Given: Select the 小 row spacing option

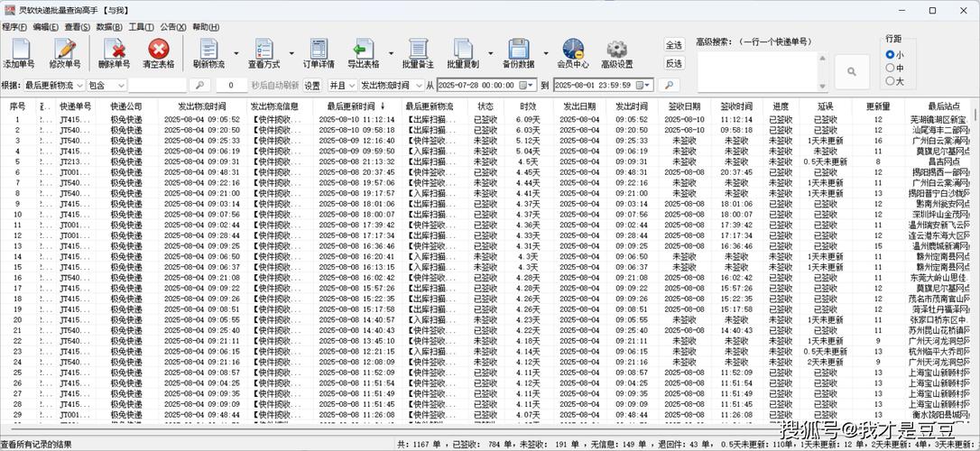Looking at the screenshot, I should [895, 55].
